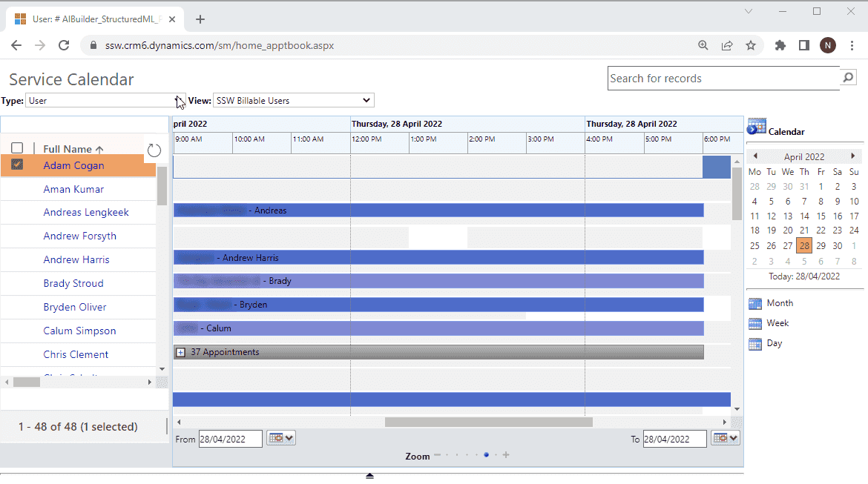Viewport: 868px width, 484px height.
Task: Open the Type dropdown showing User
Action: pyautogui.click(x=105, y=100)
